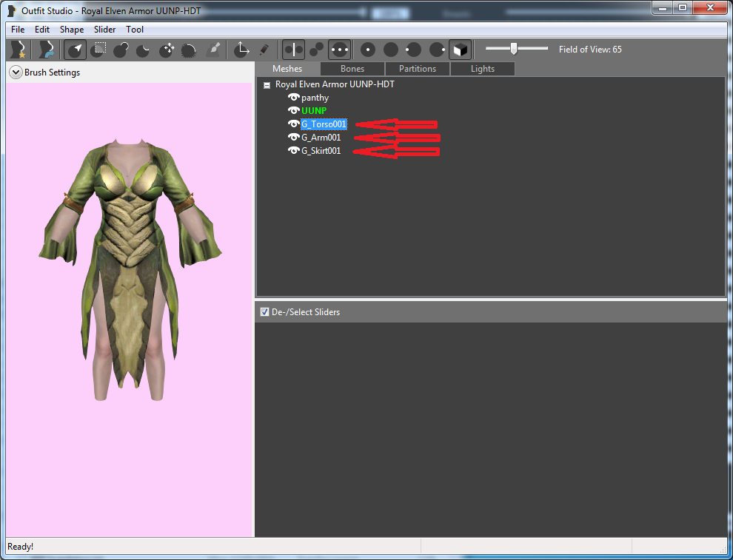Click the pencil vertex edit tool
The image size is (733, 560).
click(264, 50)
